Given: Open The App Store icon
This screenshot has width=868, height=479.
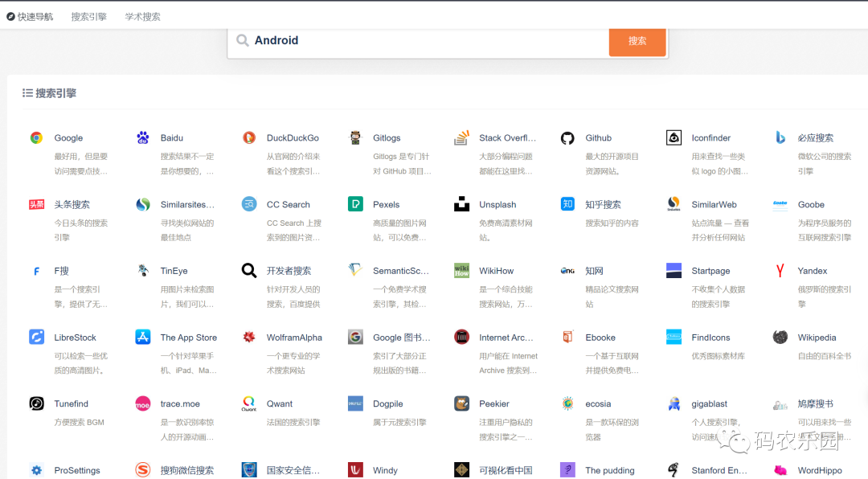Looking at the screenshot, I should [143, 338].
